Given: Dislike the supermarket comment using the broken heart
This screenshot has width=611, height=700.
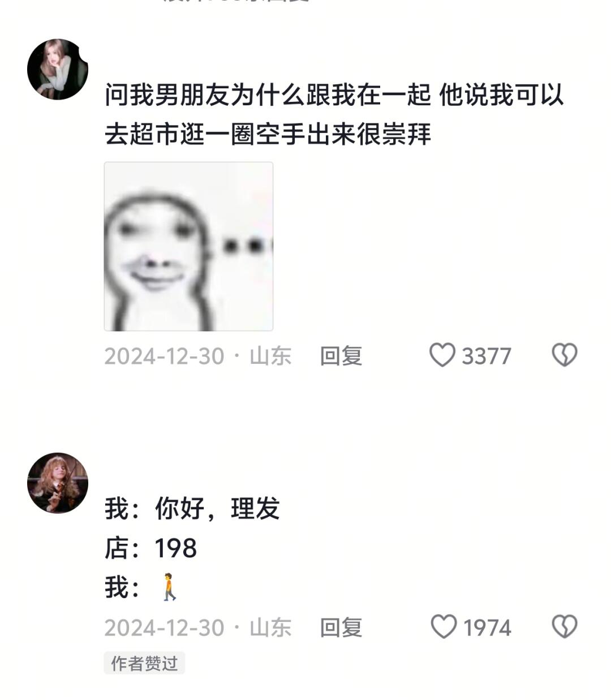Looking at the screenshot, I should click(x=565, y=355).
